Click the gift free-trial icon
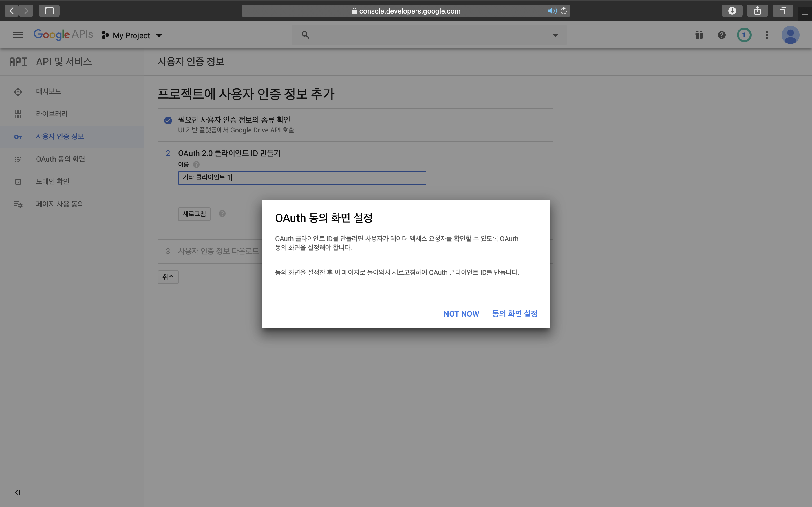Image resolution: width=812 pixels, height=507 pixels. click(699, 35)
